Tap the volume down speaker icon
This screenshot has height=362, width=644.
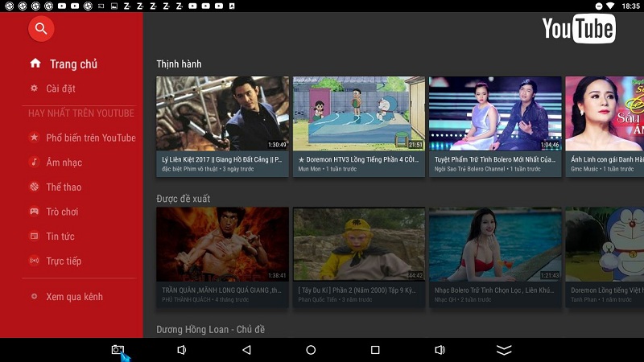182,350
